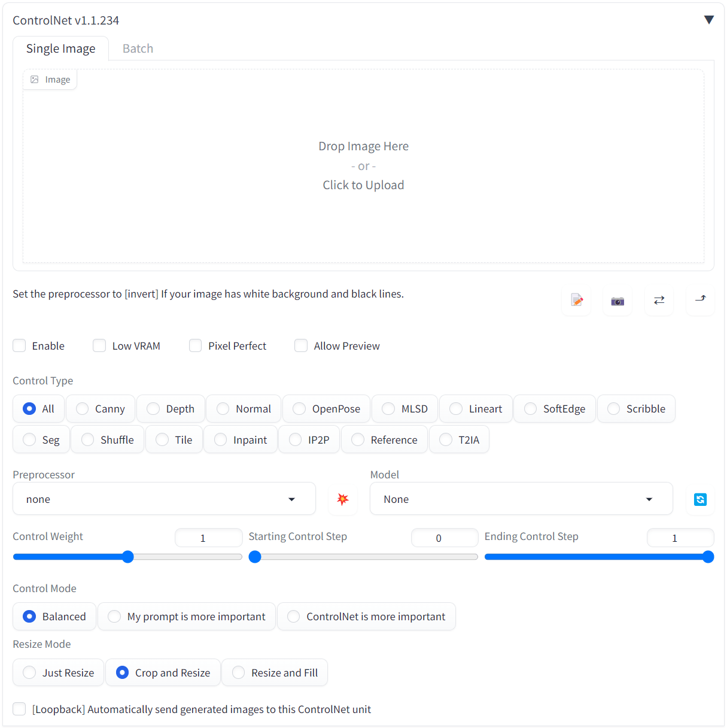Select the Normal control type
This screenshot has height=728, width=727.
[x=244, y=409]
